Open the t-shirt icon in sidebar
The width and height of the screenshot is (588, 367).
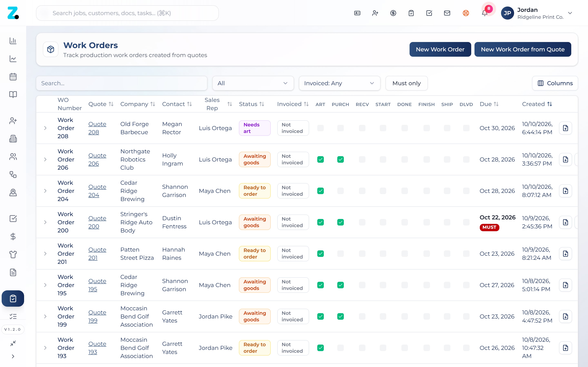[x=13, y=254]
